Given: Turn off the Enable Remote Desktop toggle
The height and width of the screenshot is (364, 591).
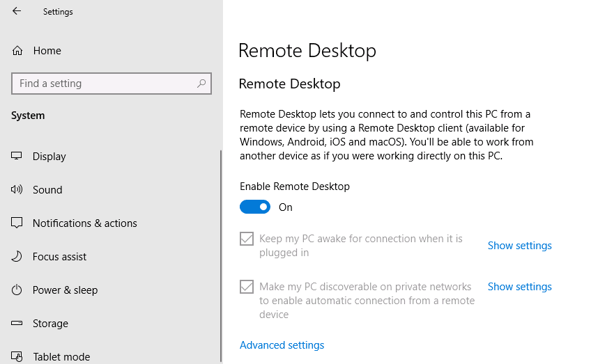Looking at the screenshot, I should point(255,207).
